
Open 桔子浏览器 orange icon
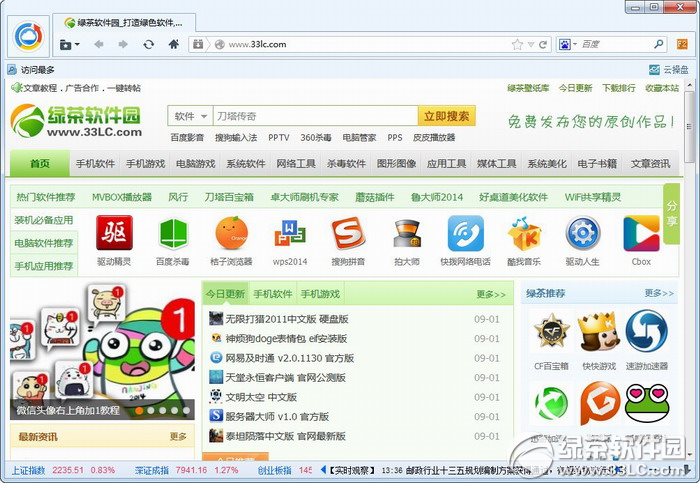click(231, 233)
